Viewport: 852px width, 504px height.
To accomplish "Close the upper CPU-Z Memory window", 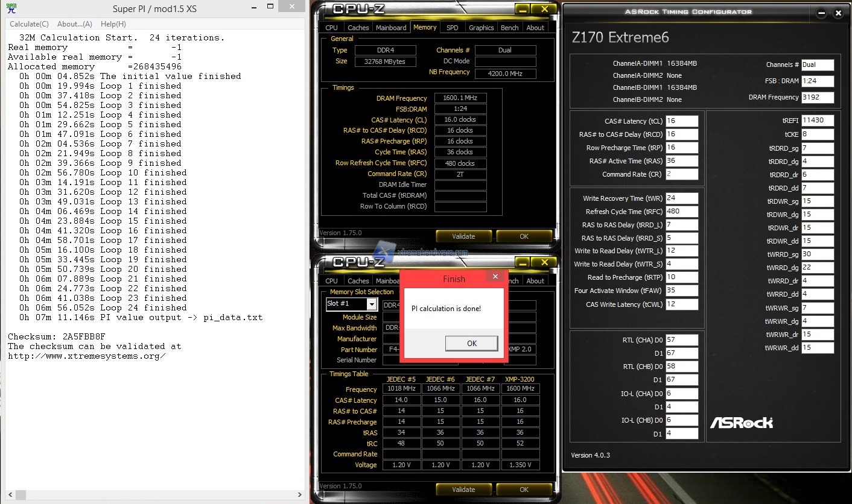I will point(544,10).
